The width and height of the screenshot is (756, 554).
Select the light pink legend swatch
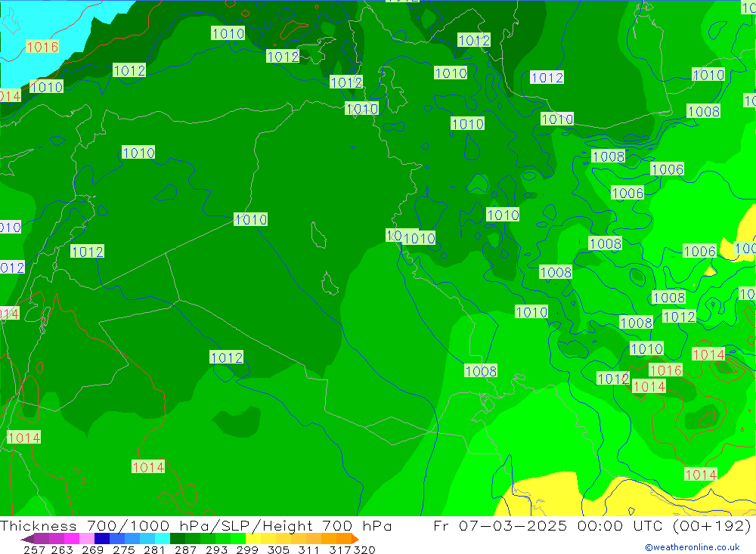pyautogui.click(x=87, y=539)
